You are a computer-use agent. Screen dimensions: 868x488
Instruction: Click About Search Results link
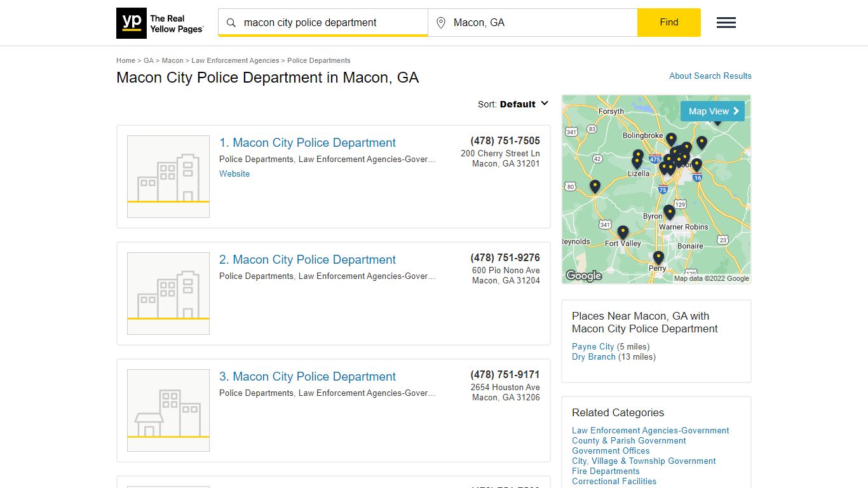(x=710, y=76)
